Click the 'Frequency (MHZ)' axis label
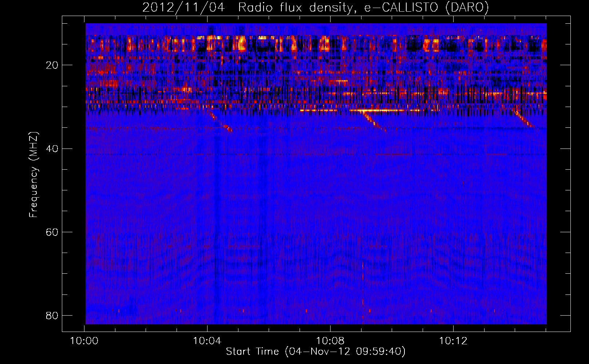The width and height of the screenshot is (589, 364). point(33,175)
